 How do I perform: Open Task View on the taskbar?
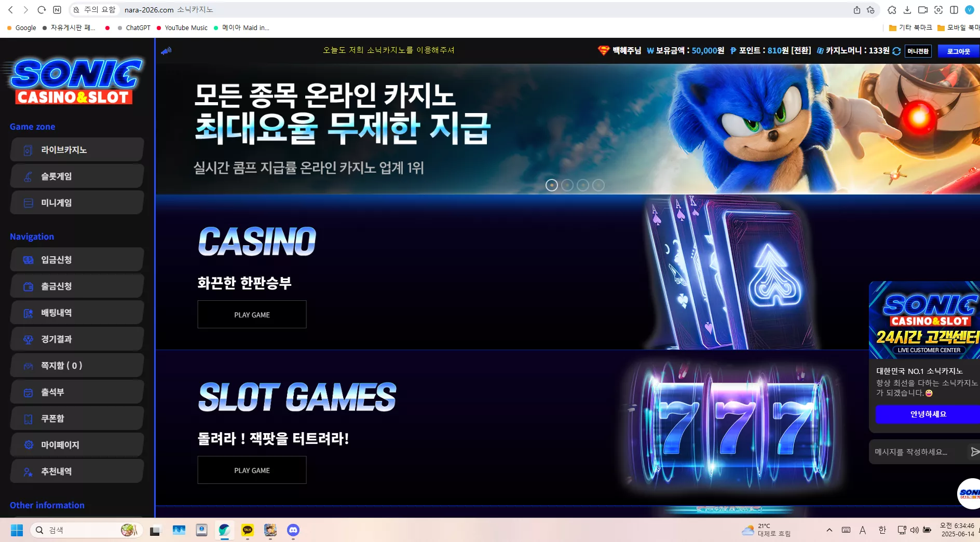click(155, 530)
